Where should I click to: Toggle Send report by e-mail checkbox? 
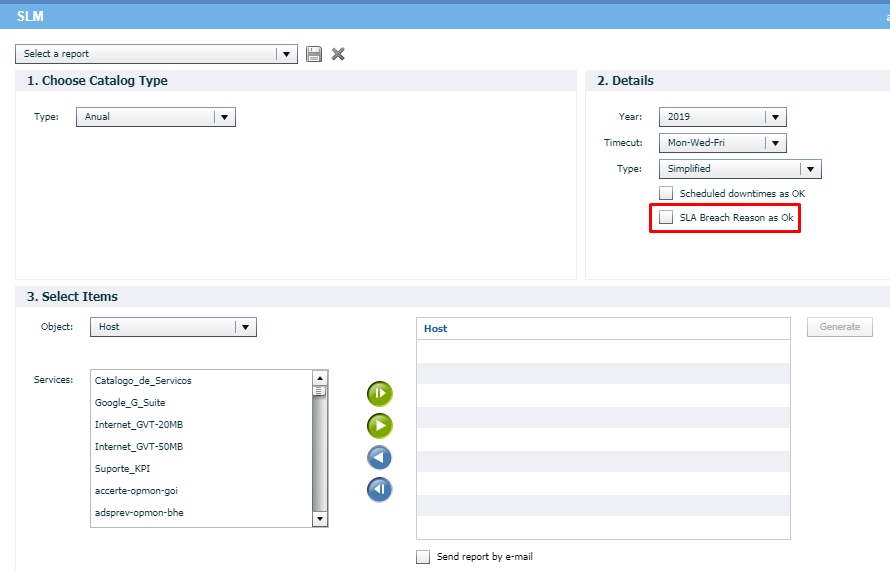pyautogui.click(x=423, y=557)
